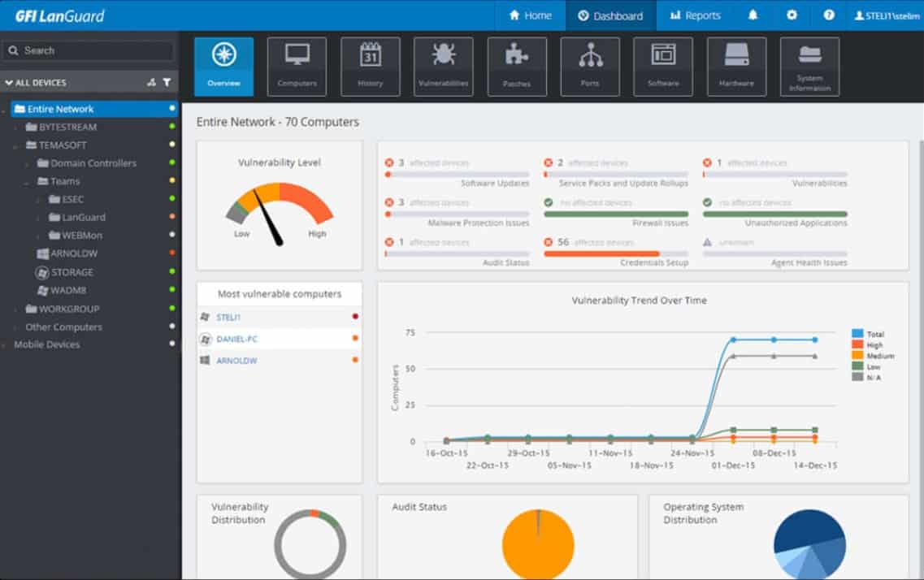The width and height of the screenshot is (924, 580).
Task: Click the Vulnerability Distribution donut chart
Action: point(310,545)
